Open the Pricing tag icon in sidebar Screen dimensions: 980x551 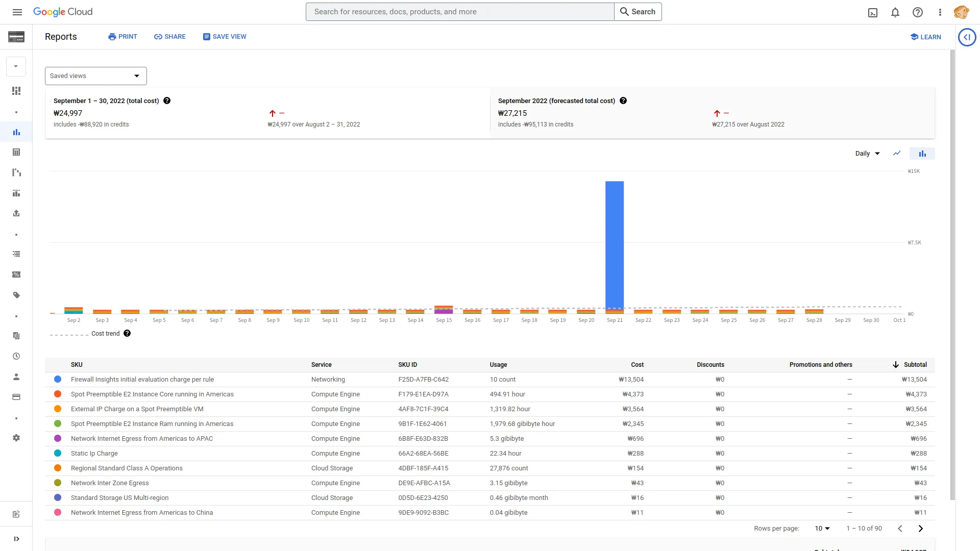click(16, 295)
